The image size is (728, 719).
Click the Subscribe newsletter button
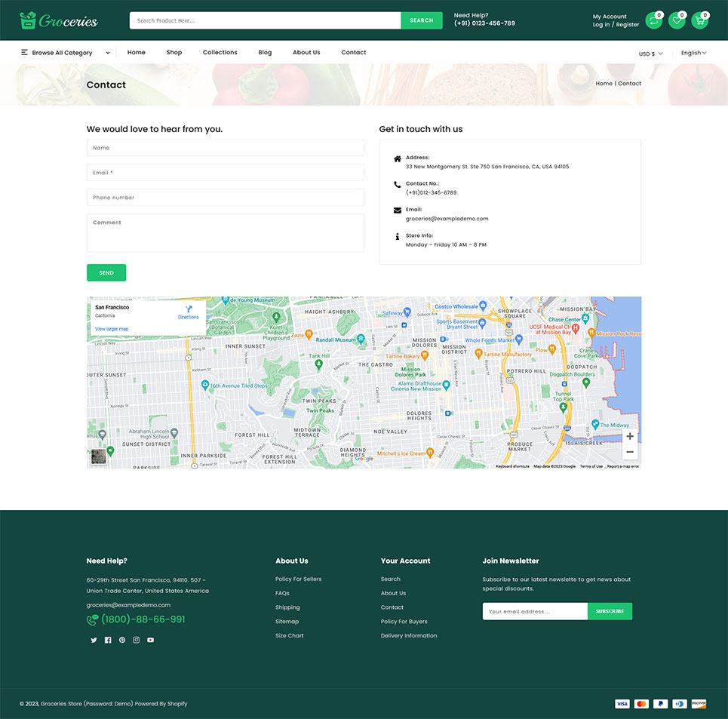click(x=610, y=611)
